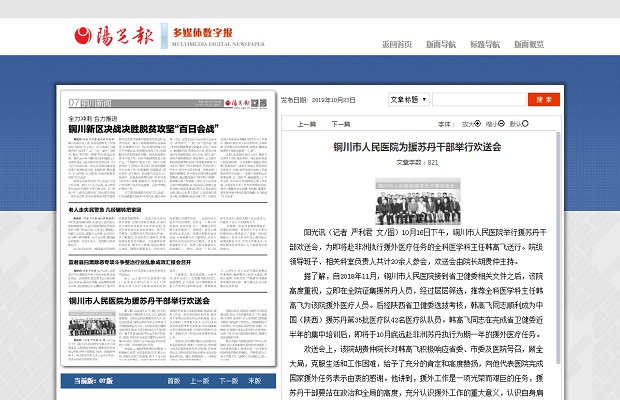This screenshot has width=620, height=400.
Task: Open 版面概览 in the top navigation
Action: [529, 44]
